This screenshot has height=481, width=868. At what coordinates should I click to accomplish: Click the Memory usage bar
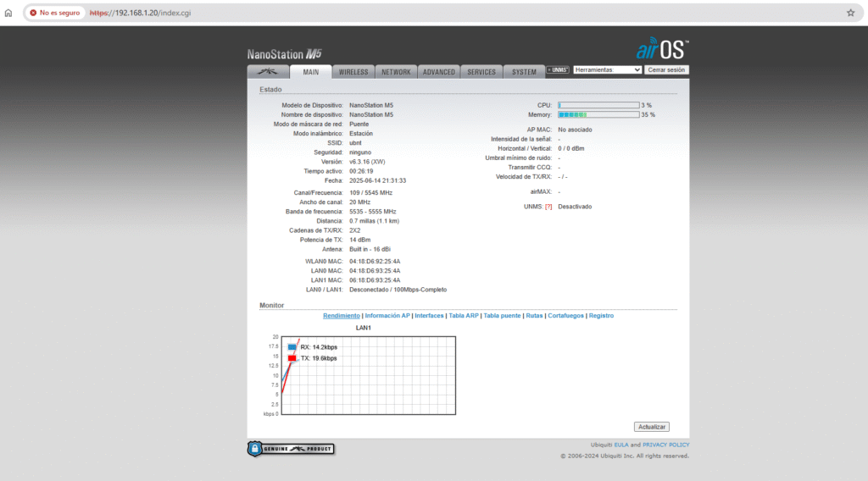tap(598, 114)
